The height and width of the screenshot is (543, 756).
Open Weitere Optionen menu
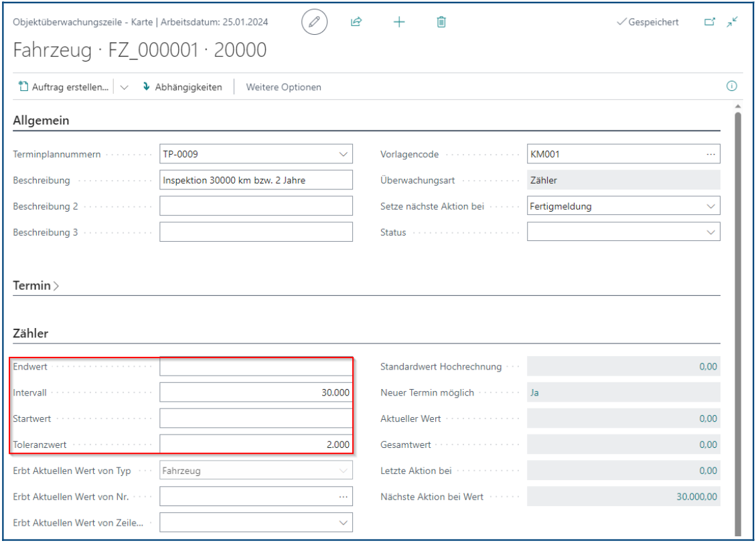pyautogui.click(x=283, y=87)
